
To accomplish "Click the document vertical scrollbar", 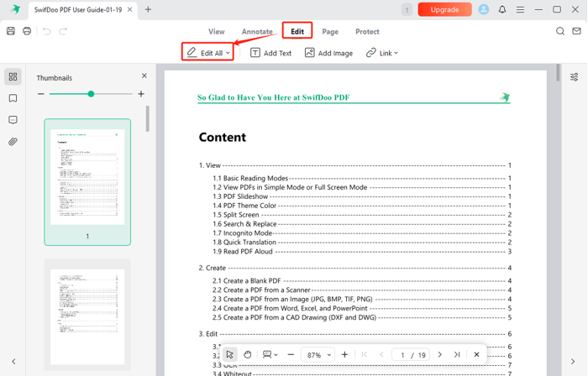I will click(558, 73).
